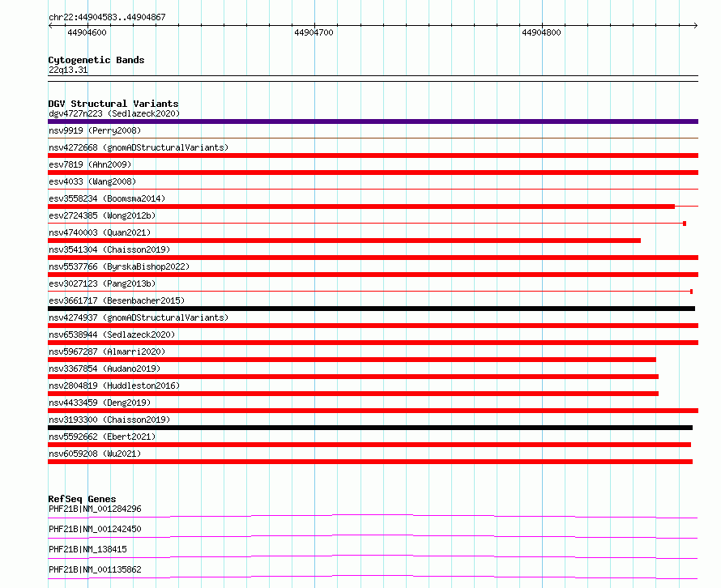Image resolution: width=721 pixels, height=588 pixels.
Task: Click the 44904600 ruler position label
Action: coord(87,32)
